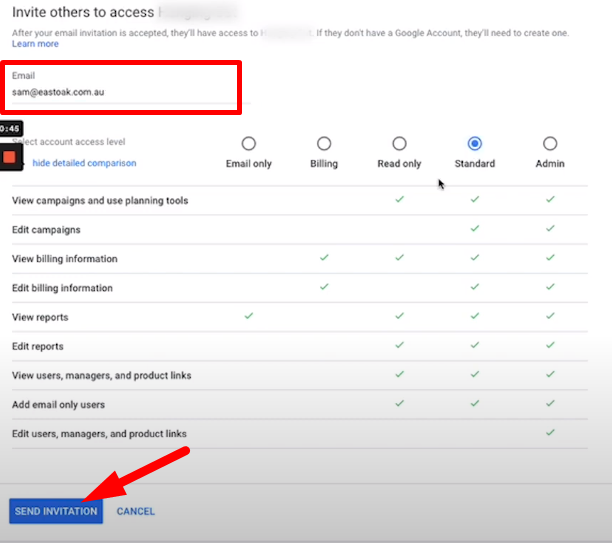
Task: Click the 'Select account access level' label
Action: (69, 142)
